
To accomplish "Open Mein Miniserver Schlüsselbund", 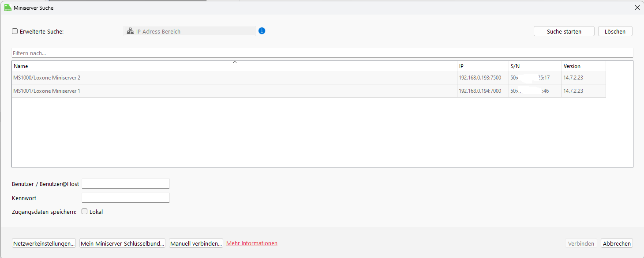I will click(122, 243).
